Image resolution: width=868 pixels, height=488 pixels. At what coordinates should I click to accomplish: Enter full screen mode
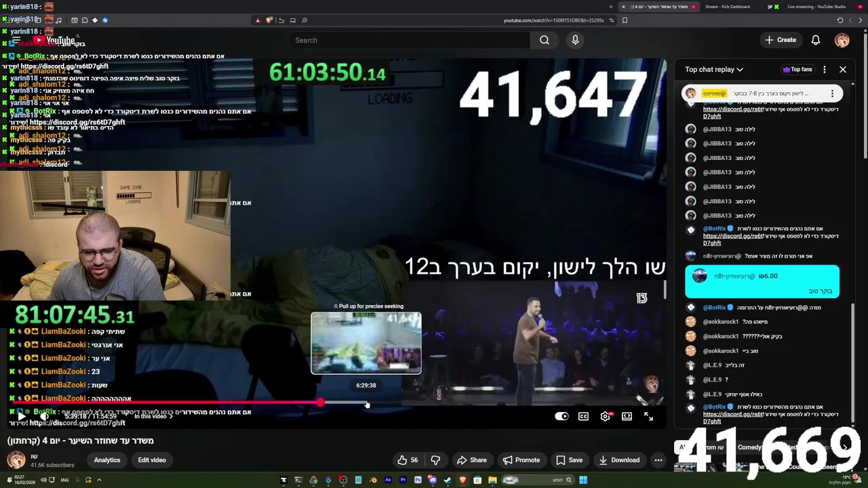[x=648, y=416]
